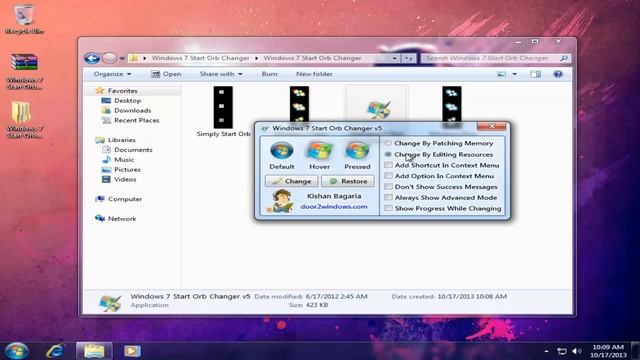Open Windows Media Player from taskbar
This screenshot has width=640, height=360.
tap(132, 351)
